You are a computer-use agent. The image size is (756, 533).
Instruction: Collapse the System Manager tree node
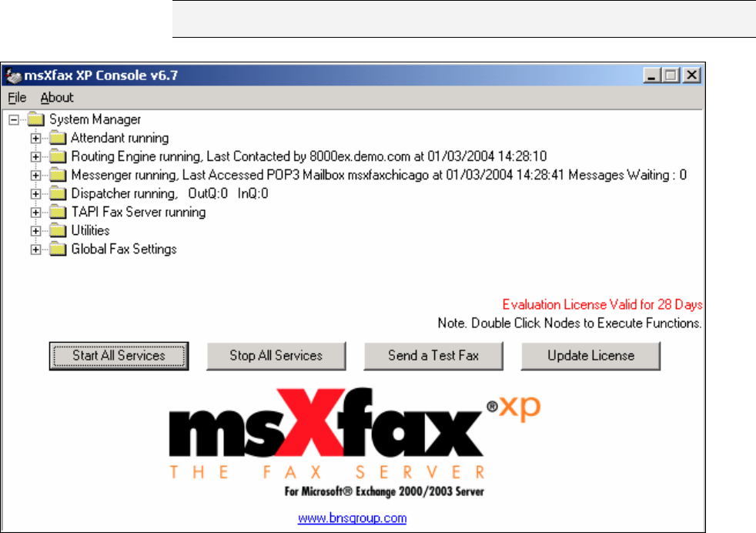(14, 119)
